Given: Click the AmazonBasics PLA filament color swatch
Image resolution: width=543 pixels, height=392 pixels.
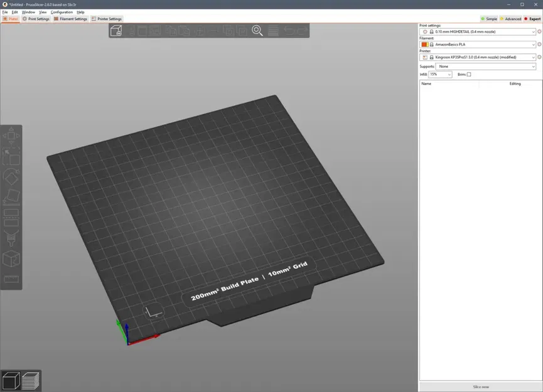Looking at the screenshot, I should click(x=425, y=45).
